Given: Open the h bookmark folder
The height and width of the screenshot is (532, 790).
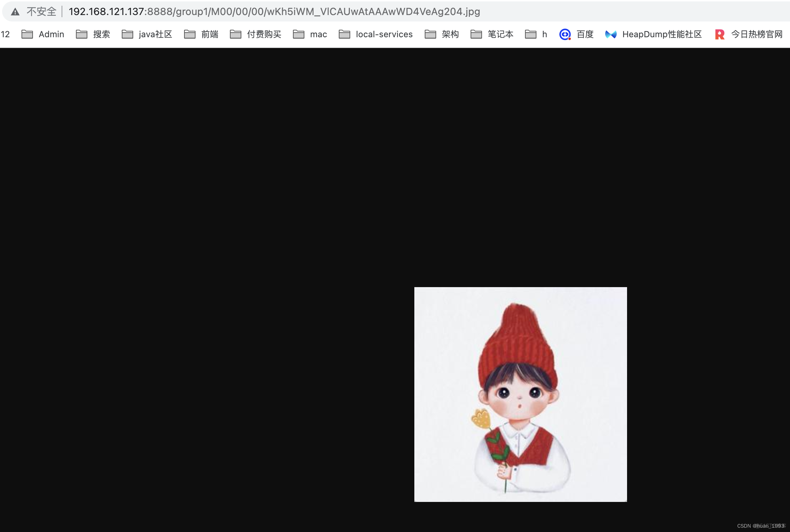Looking at the screenshot, I should click(536, 34).
